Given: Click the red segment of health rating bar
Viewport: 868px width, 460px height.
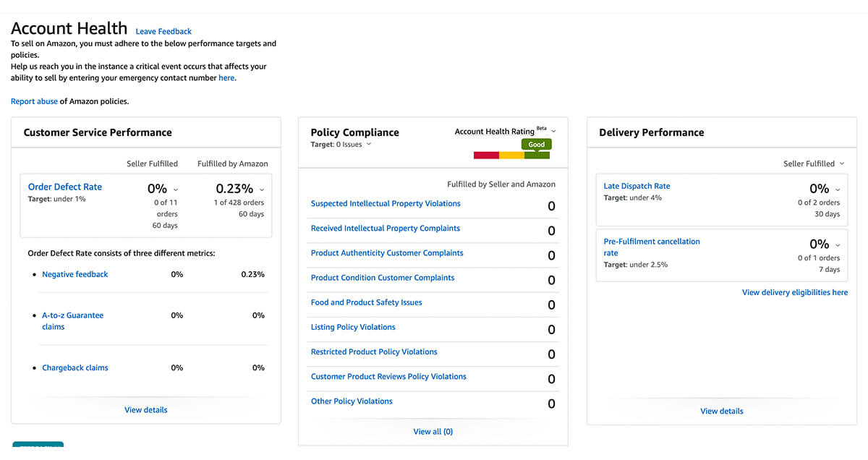Looking at the screenshot, I should tap(486, 155).
